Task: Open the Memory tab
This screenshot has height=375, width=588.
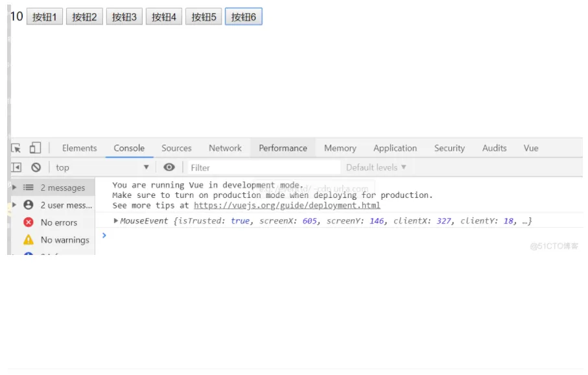Action: [340, 149]
